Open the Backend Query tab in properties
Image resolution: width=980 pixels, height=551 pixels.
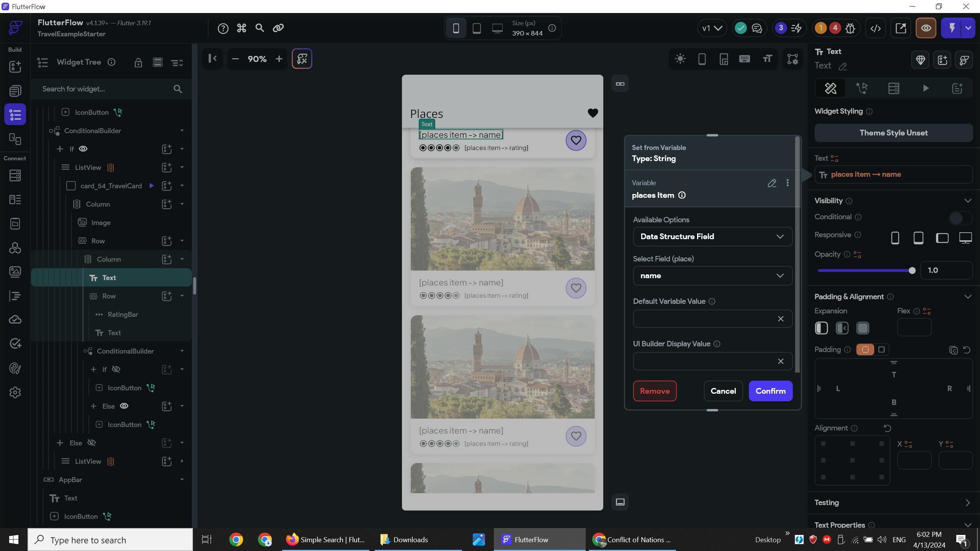[893, 88]
